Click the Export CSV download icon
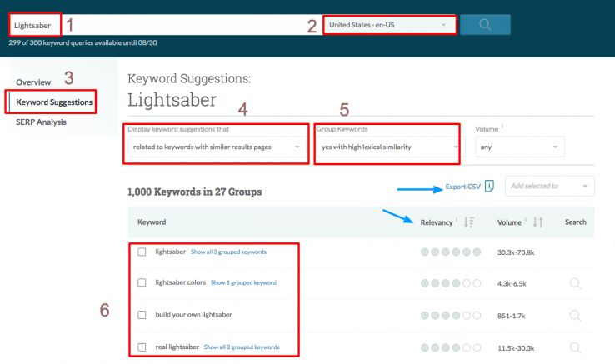This screenshot has height=364, width=615. (x=489, y=187)
